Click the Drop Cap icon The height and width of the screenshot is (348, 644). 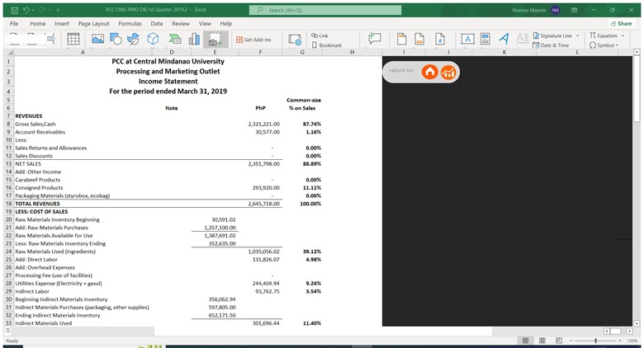click(522, 39)
